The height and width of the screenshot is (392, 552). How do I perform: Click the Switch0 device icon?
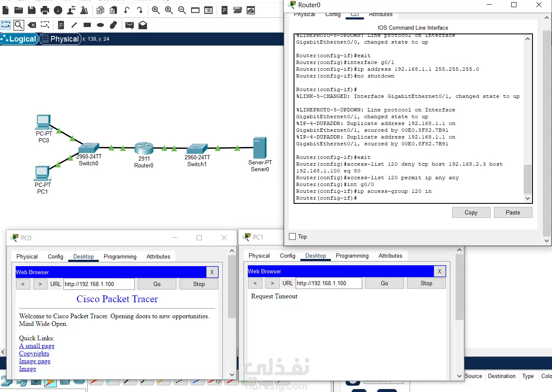tap(89, 148)
